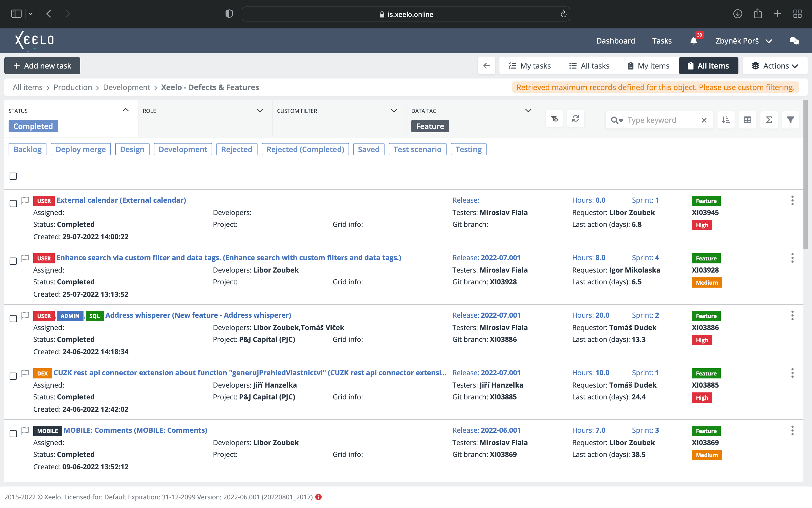The image size is (812, 508).
Task: Reload the page in Safari
Action: [x=563, y=14]
